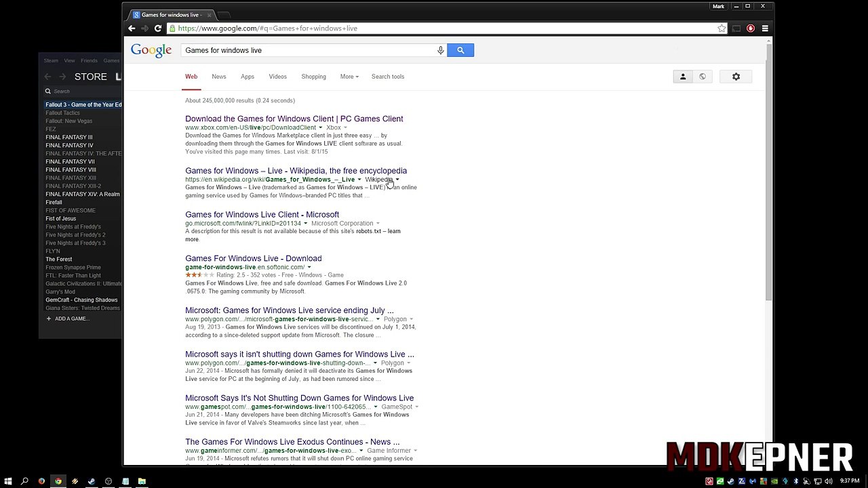The height and width of the screenshot is (488, 868).
Task: Switch to Chrome on the taskbar
Action: click(x=58, y=481)
